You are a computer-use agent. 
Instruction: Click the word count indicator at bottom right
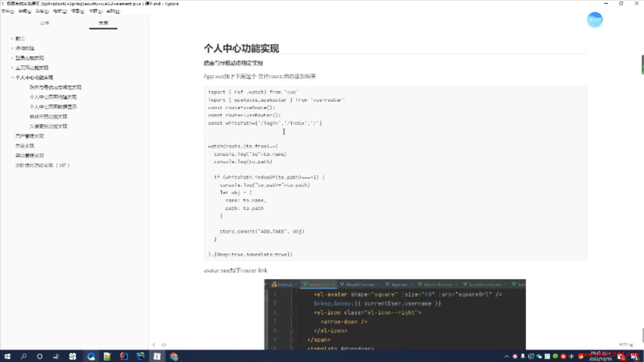click(626, 345)
